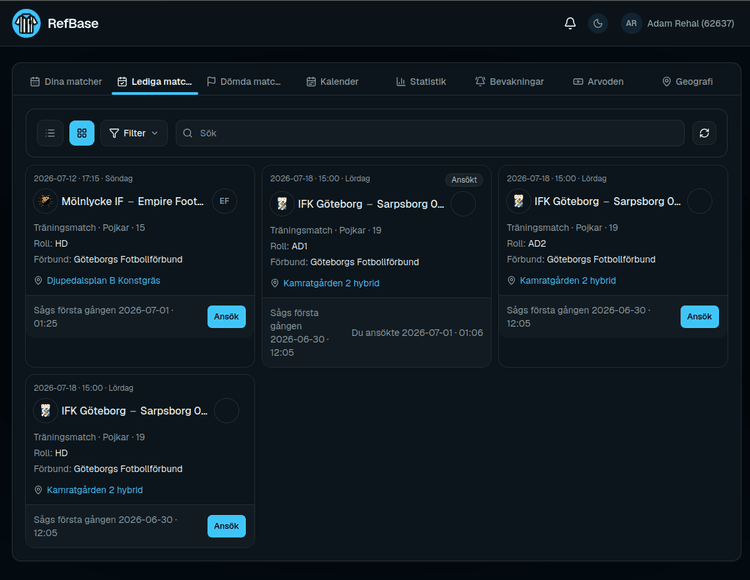Screen dimensions: 750x580
Task: Click user name Adam Rehal (62637)
Action: pos(690,23)
